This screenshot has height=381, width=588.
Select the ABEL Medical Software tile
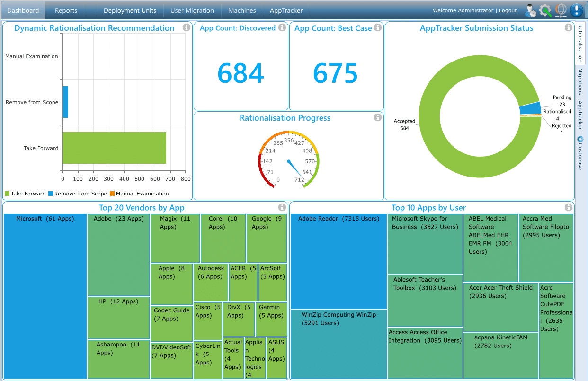(x=490, y=248)
